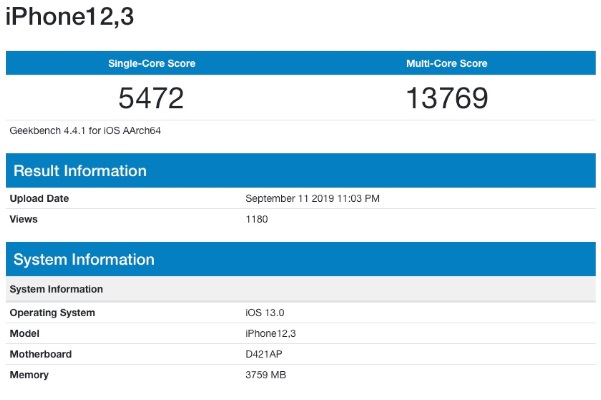This screenshot has width=601, height=400.
Task: Select the Operating System label
Action: 52,313
